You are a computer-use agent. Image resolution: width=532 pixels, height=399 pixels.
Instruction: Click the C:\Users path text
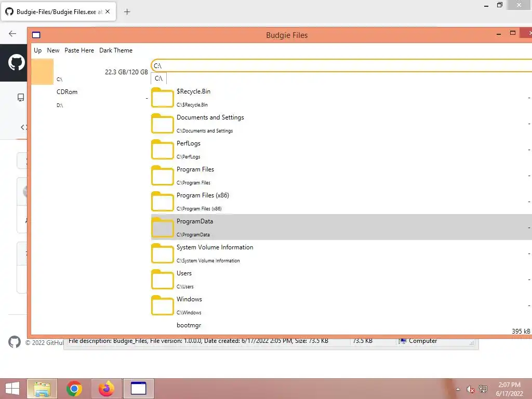185,287
